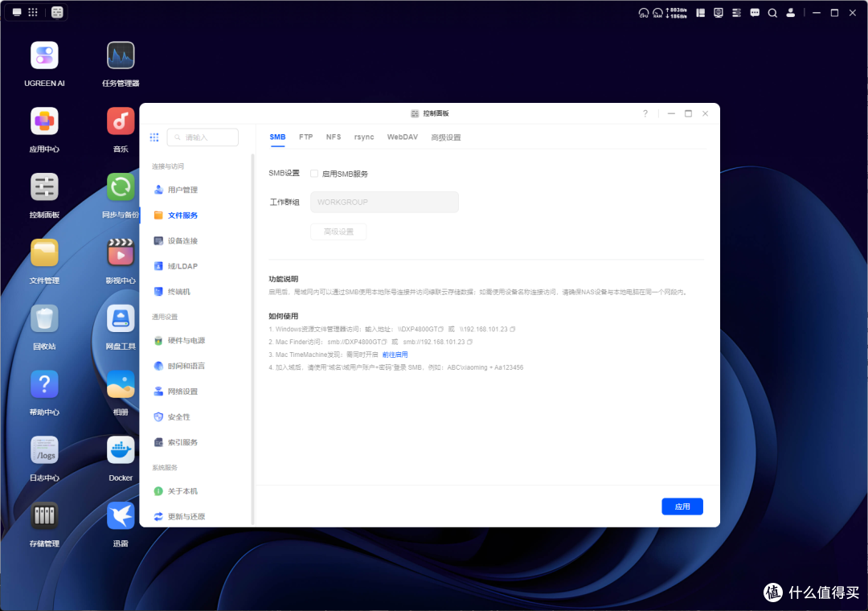Image resolution: width=868 pixels, height=611 pixels.
Task: Copy the \\192.168.101.23 address
Action: click(x=513, y=329)
